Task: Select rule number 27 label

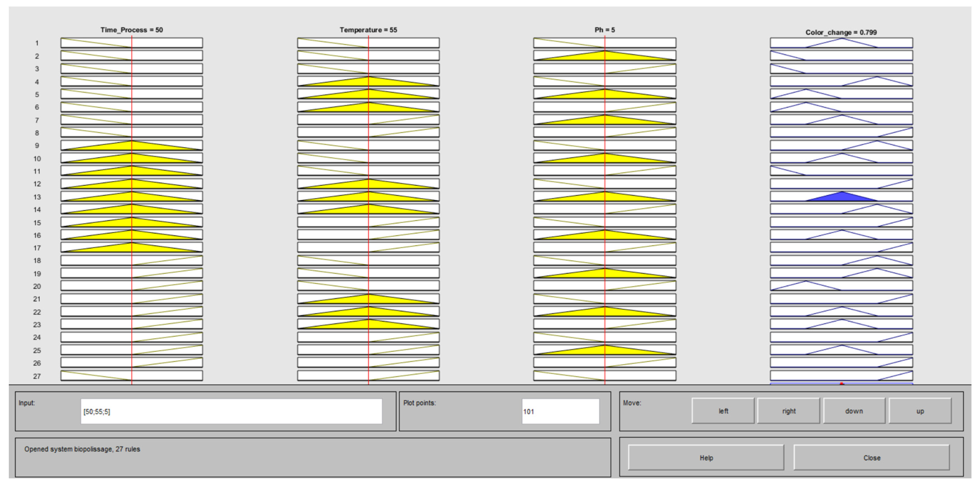Action: (37, 376)
